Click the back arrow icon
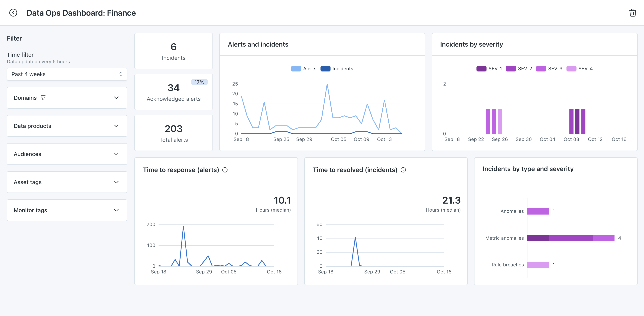644x316 pixels. click(13, 13)
